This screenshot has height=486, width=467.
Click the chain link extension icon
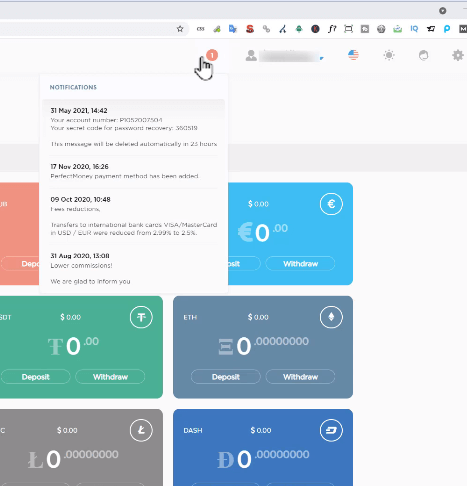point(266,29)
